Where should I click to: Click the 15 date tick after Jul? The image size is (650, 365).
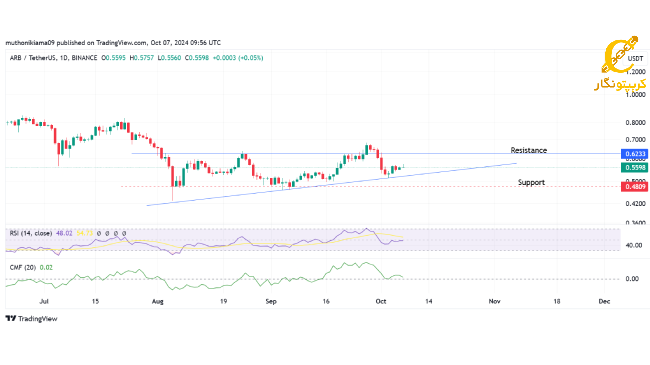pyautogui.click(x=95, y=302)
